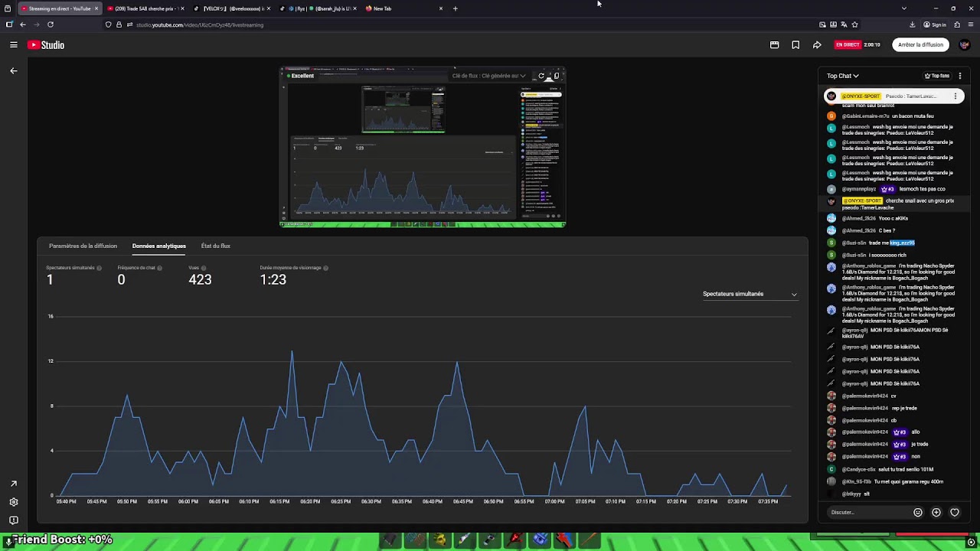The height and width of the screenshot is (551, 980).
Task: Click the refresh icon on stream preview
Action: [541, 76]
